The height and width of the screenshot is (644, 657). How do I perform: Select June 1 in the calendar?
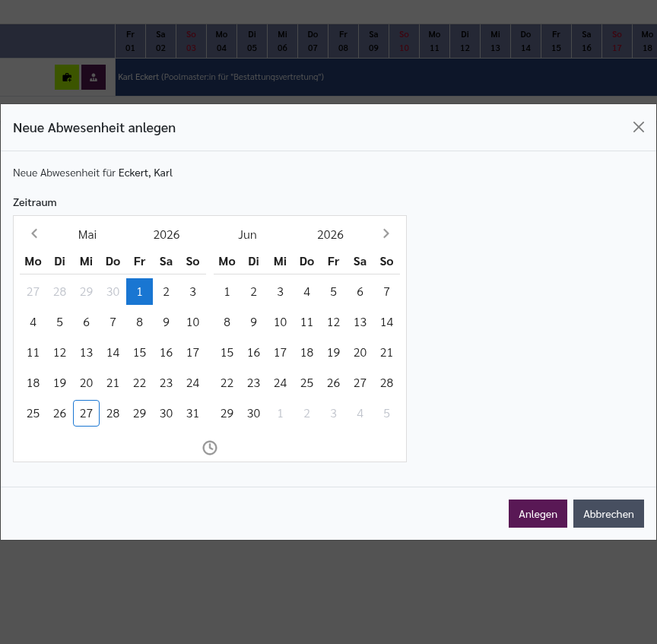(227, 292)
